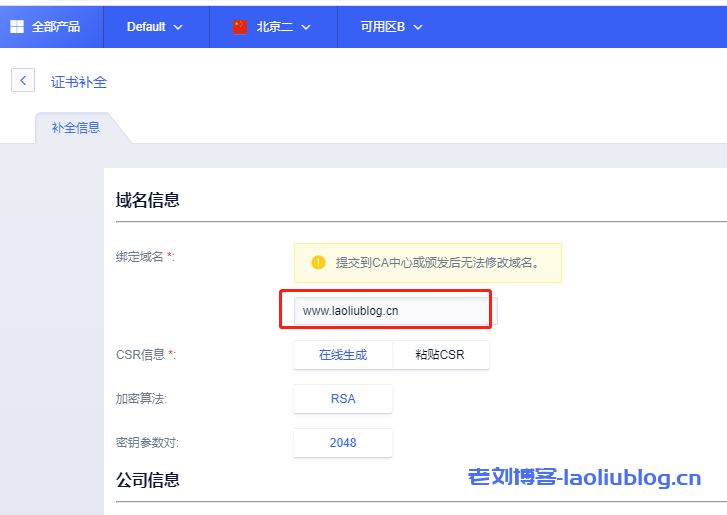Select the 2048 key parameter option
Viewport: 727px width, 515px height.
click(343, 443)
